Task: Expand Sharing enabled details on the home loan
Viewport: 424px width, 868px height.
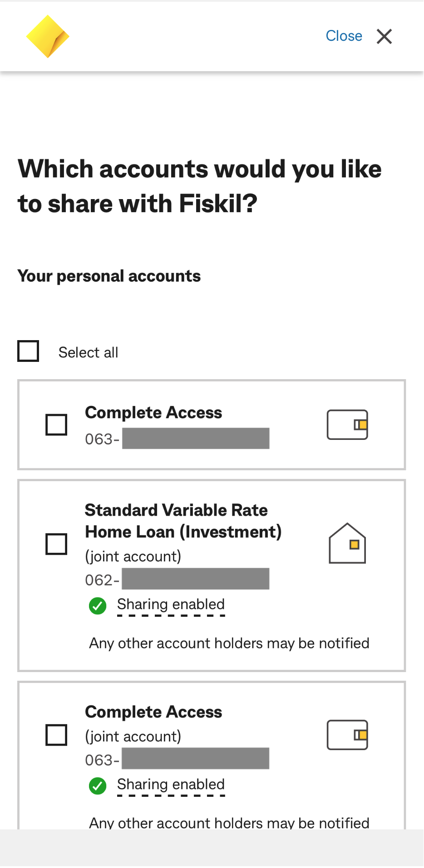Action: coord(171,604)
